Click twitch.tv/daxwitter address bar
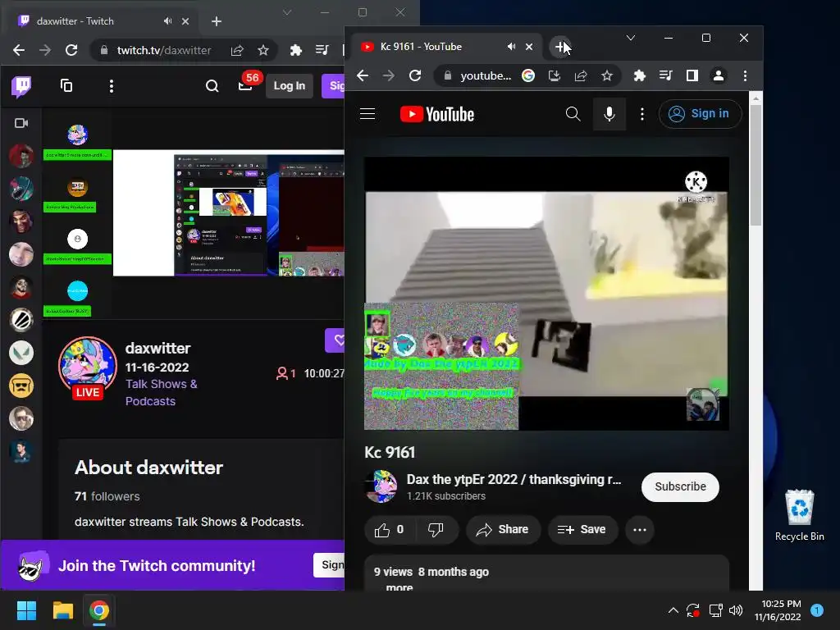Screen dimensions: 840x630 point(164,50)
